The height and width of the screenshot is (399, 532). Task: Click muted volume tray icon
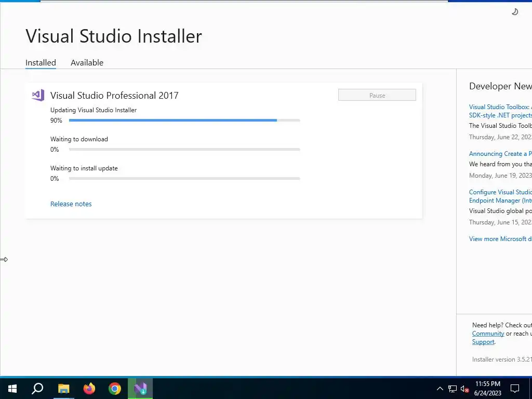(465, 389)
